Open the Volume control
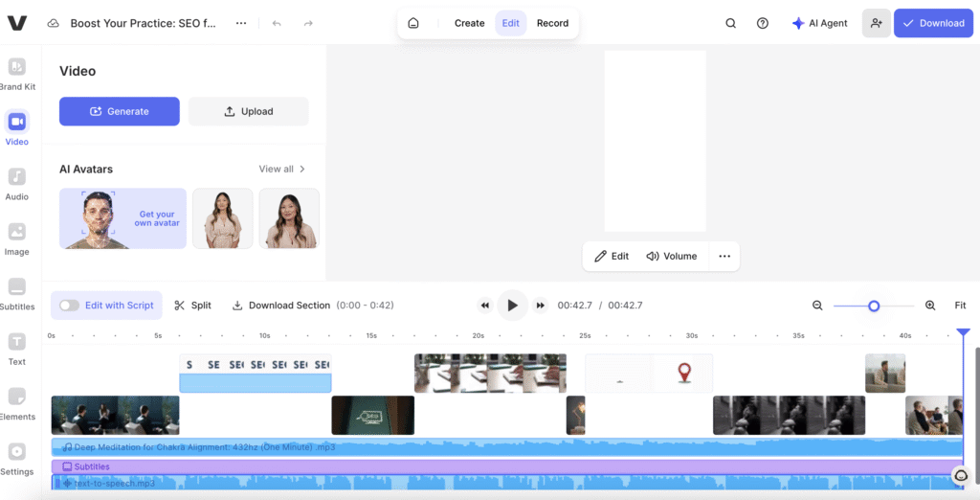The image size is (980, 500). (671, 256)
